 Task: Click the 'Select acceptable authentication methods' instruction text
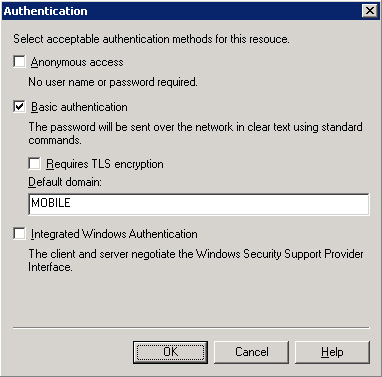[151, 39]
